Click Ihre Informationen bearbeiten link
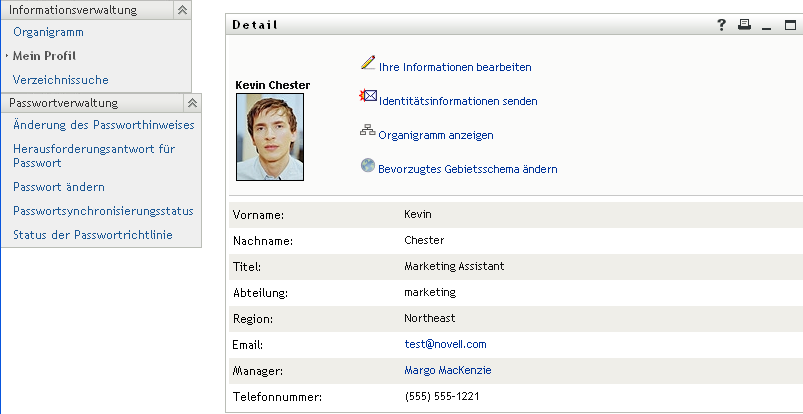The height and width of the screenshot is (414, 803). (x=455, y=67)
